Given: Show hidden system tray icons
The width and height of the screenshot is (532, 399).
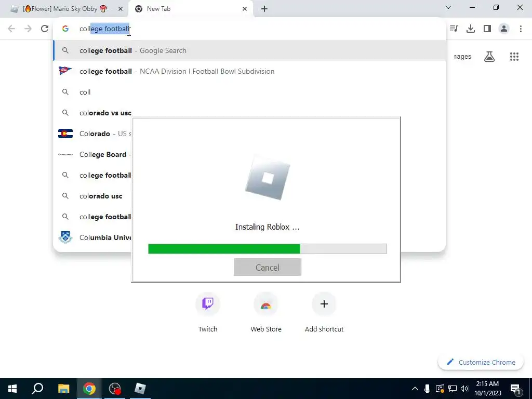Looking at the screenshot, I should (x=415, y=389).
